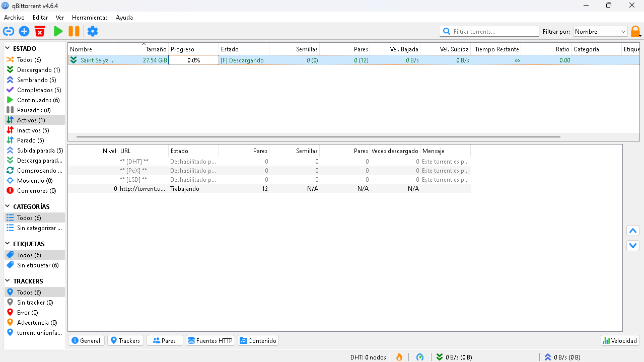Select the Sin tracker (0) filter
The width and height of the screenshot is (644, 362).
coord(35,303)
